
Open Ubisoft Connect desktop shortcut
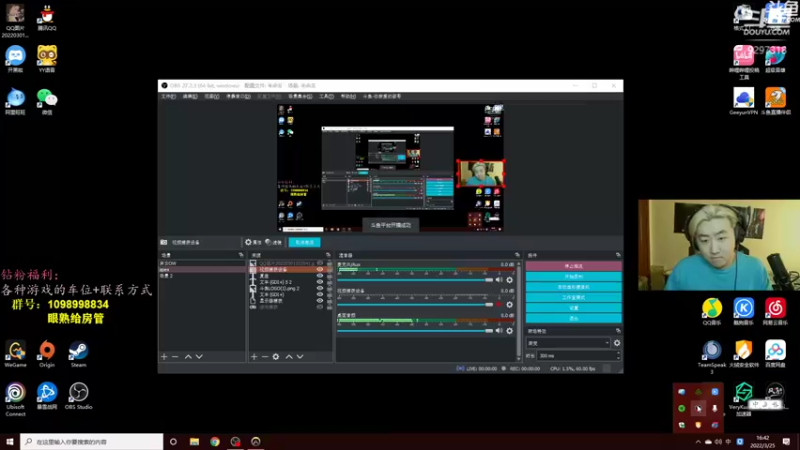(x=15, y=399)
